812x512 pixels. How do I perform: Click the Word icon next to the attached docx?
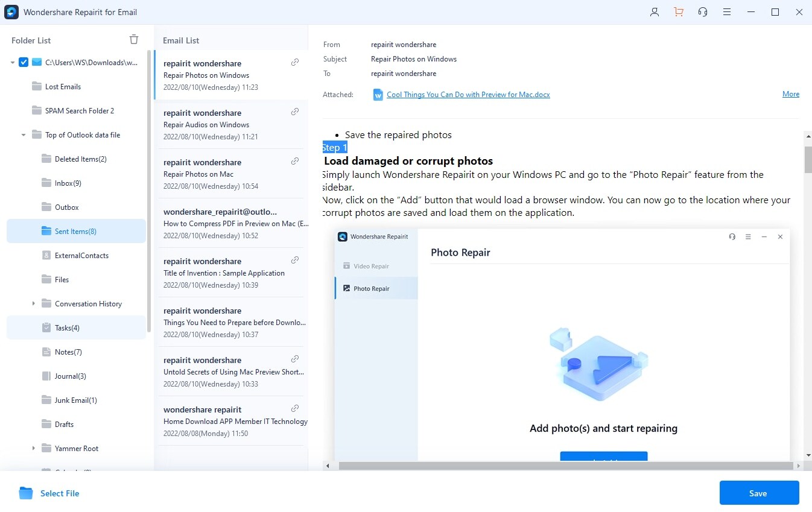tap(378, 94)
